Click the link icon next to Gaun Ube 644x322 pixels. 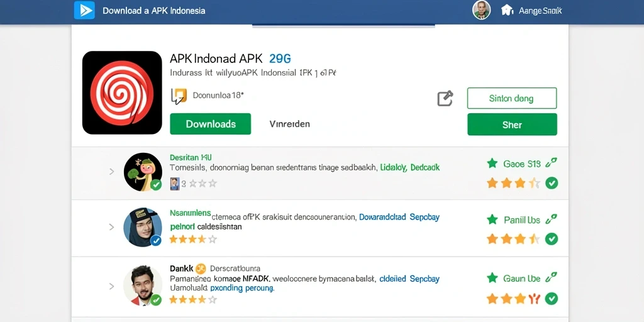(x=551, y=278)
